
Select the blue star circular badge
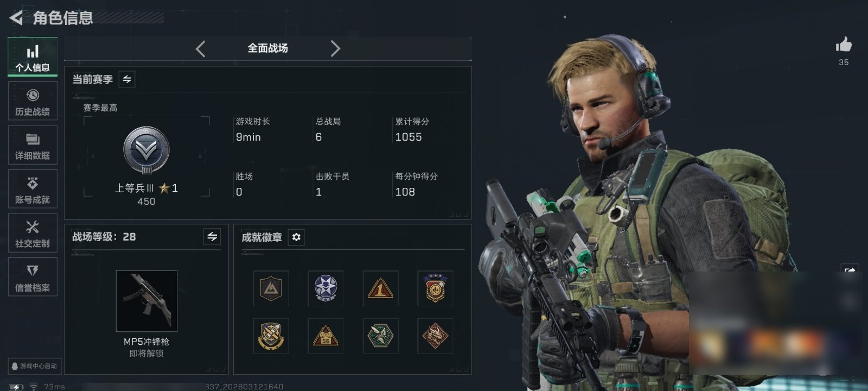[325, 288]
